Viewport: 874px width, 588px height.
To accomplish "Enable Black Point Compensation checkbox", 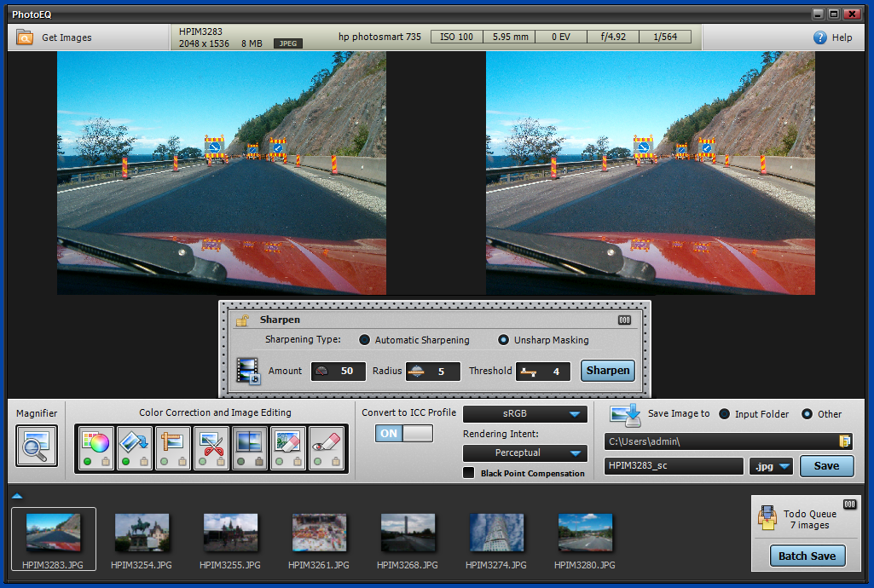I will pyautogui.click(x=468, y=473).
